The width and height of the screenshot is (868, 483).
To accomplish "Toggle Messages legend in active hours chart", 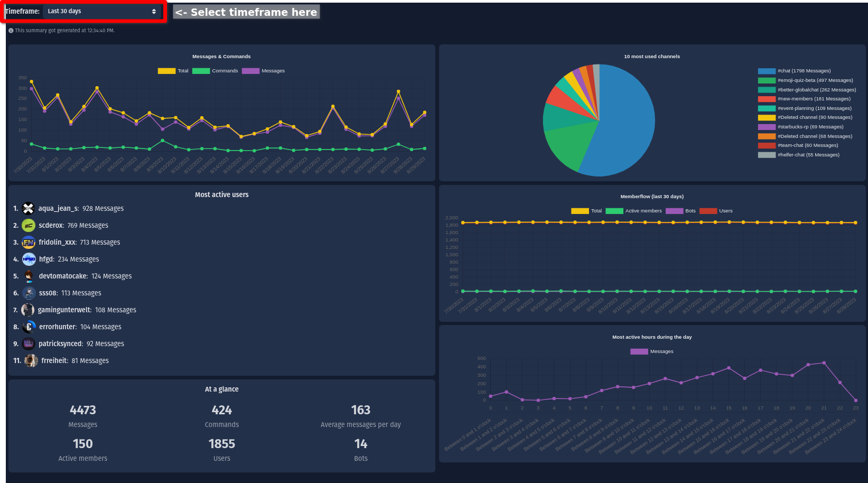I will [x=651, y=351].
